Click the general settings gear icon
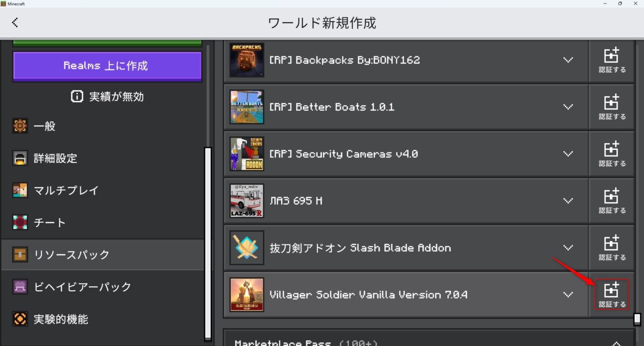Viewport: 644px width, 346px height. [x=20, y=126]
